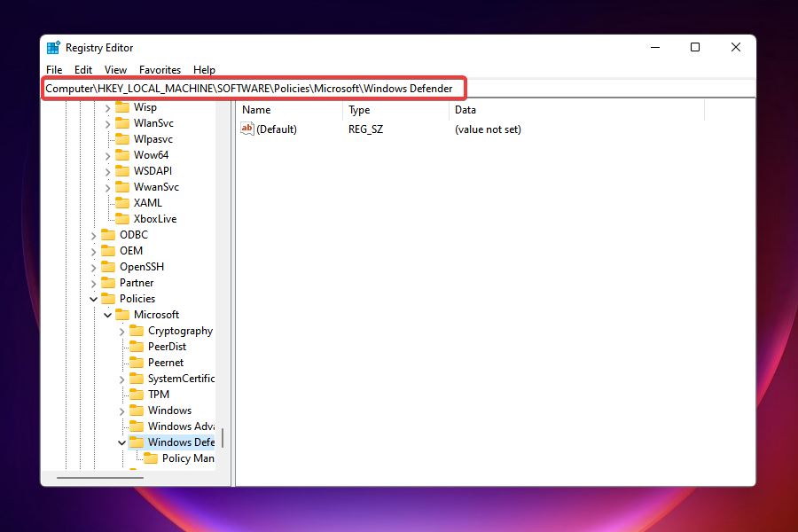The width and height of the screenshot is (798, 532).
Task: Collapse the Policies key
Action: [94, 298]
